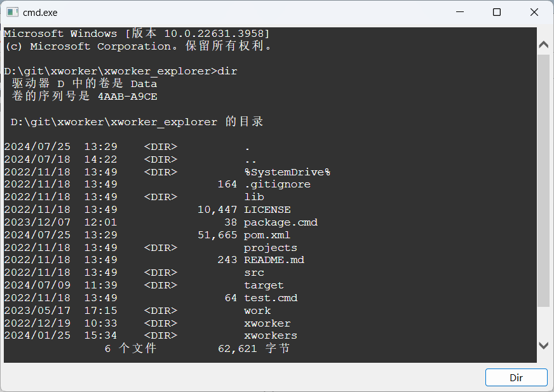
Task: Close the cmd.exe window
Action: point(534,12)
